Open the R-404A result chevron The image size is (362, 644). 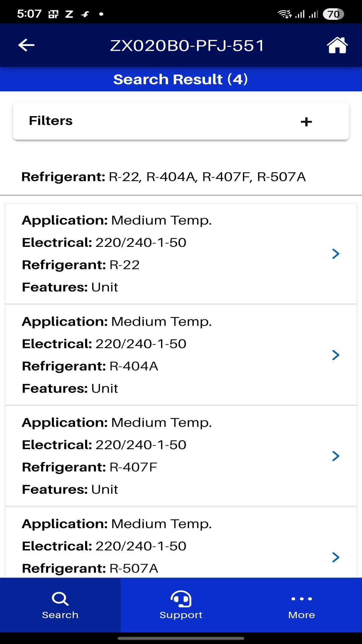click(x=336, y=355)
